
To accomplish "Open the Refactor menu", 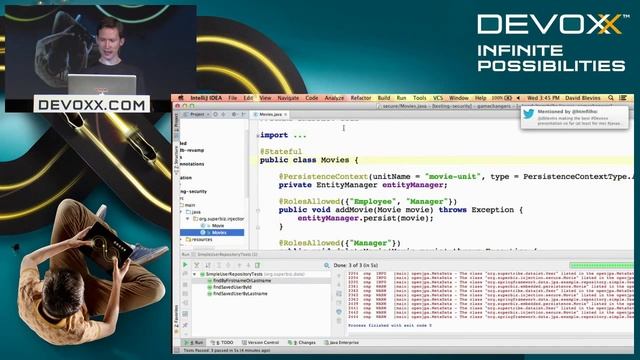I will pos(361,98).
